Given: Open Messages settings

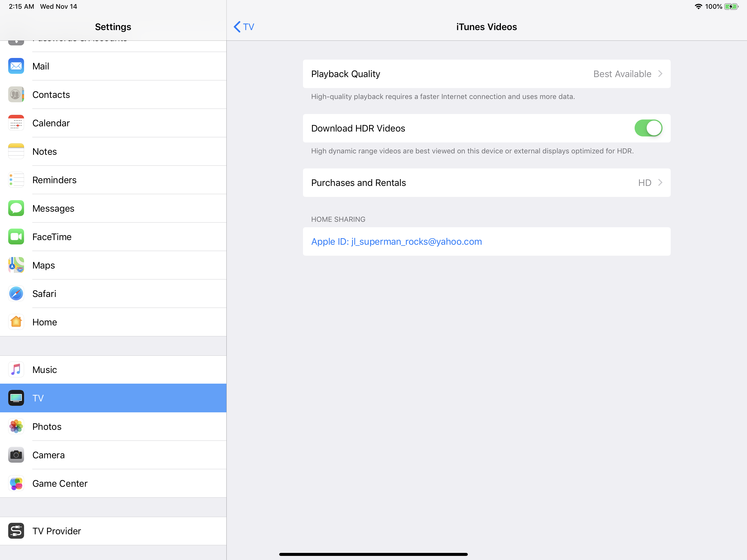Looking at the screenshot, I should [113, 208].
